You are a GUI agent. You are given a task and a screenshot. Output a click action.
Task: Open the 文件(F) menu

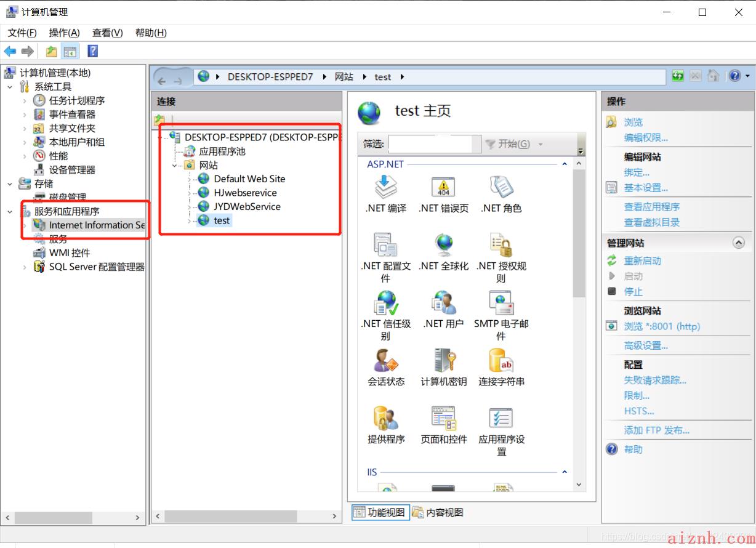coord(22,33)
